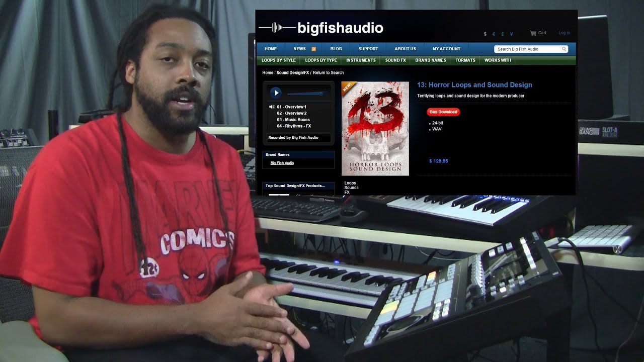Open the Support menu item
Viewport: 644px width, 362px height.
[x=368, y=49]
